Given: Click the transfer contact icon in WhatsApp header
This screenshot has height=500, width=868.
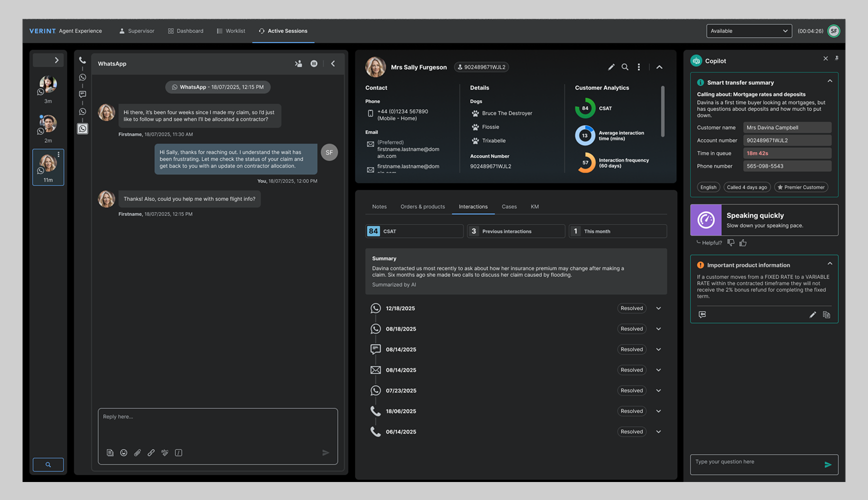Looking at the screenshot, I should pyautogui.click(x=298, y=63).
